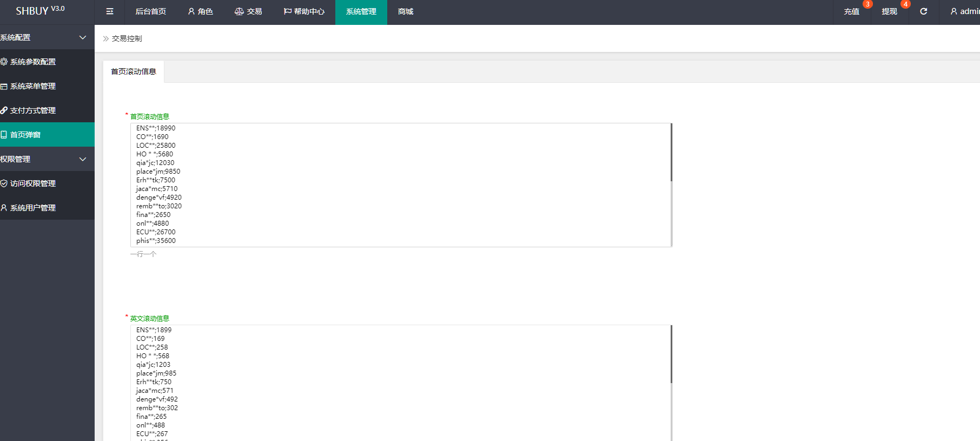The image size is (980, 441).
Task: Click the sidebar collapse hamburger icon
Action: tap(110, 11)
